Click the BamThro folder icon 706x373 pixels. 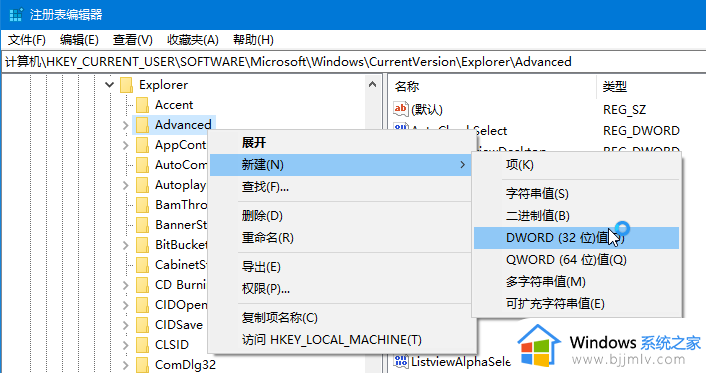[142, 205]
